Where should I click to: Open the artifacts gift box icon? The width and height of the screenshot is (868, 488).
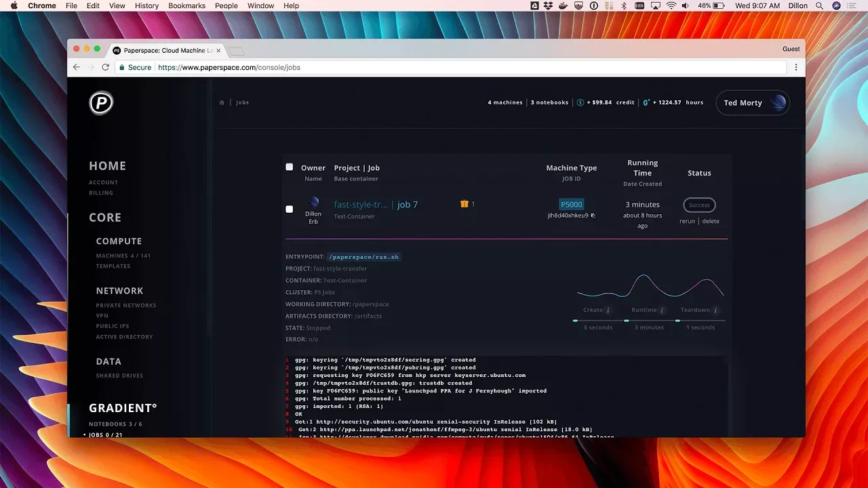(465, 204)
